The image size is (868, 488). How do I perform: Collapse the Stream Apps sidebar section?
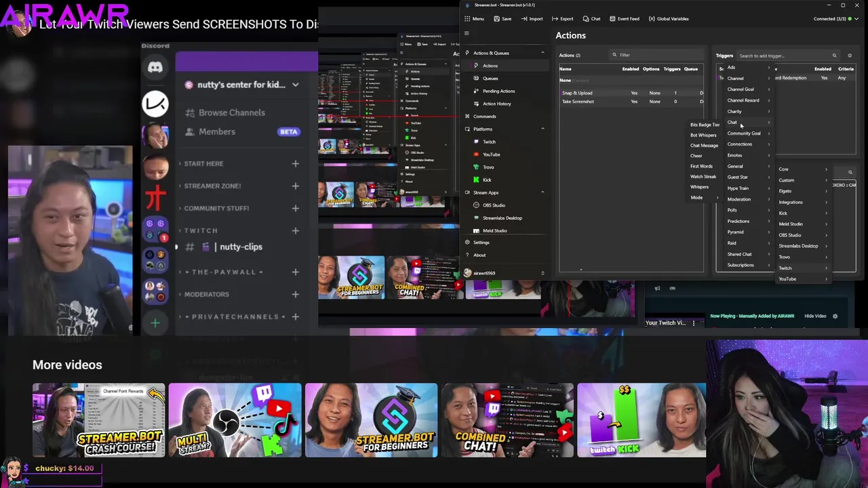[x=542, y=192]
